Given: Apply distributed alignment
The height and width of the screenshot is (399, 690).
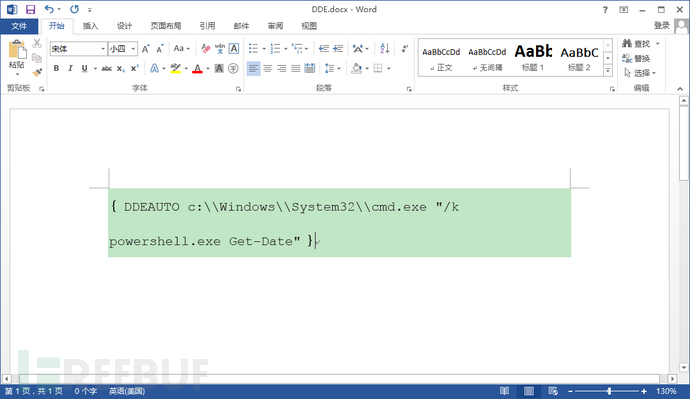Looking at the screenshot, I should tap(310, 68).
